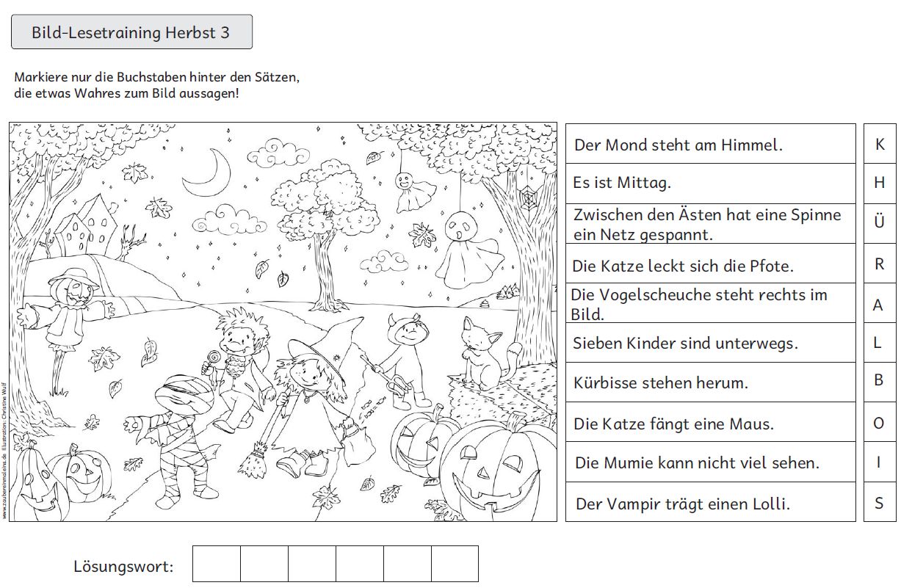
Task: Mark letter Ü for the spider sentence
Action: tap(879, 223)
